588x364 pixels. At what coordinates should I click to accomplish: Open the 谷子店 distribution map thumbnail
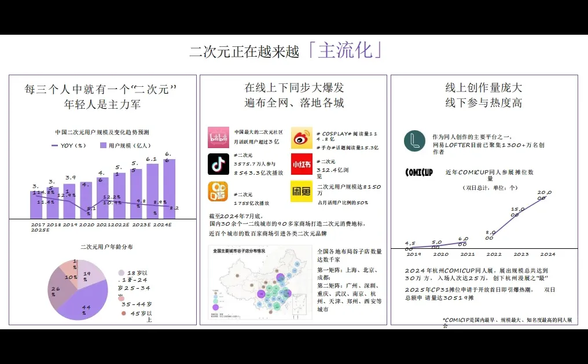pos(259,281)
